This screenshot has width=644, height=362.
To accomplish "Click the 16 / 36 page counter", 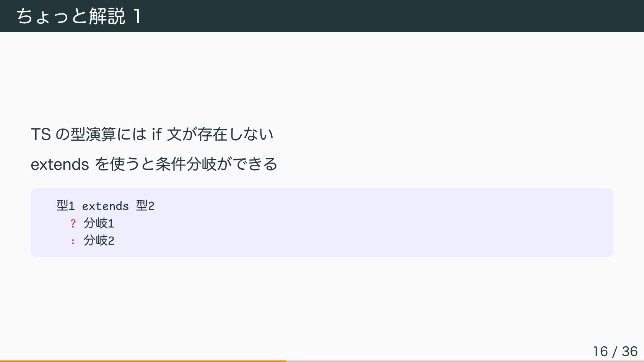I will [x=615, y=351].
